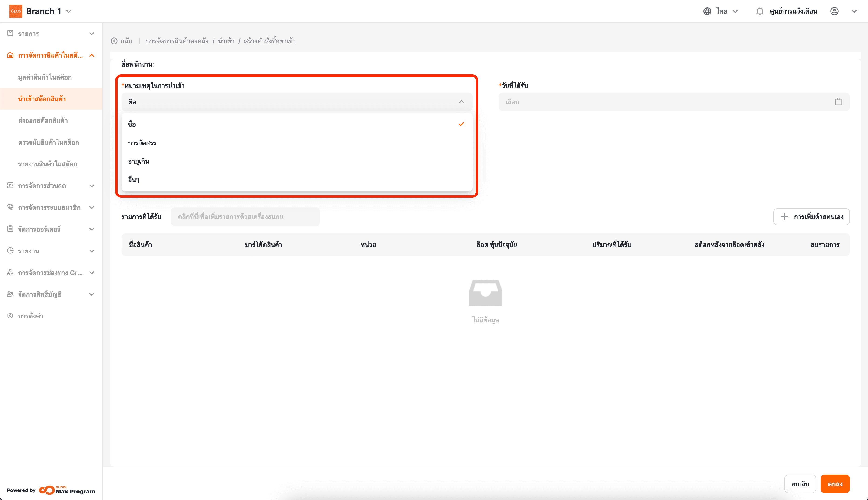Click the notification bell icon
The width and height of the screenshot is (868, 500).
pos(759,11)
